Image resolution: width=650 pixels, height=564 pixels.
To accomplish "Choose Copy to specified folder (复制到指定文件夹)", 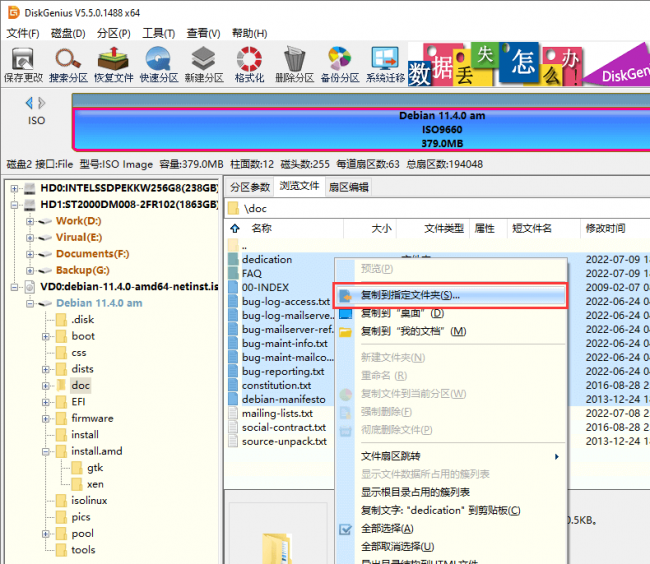I will point(450,295).
